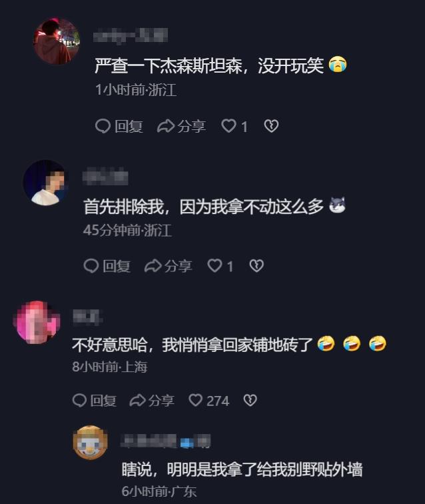The height and width of the screenshot is (504, 425).
Task: Dislike the 杰森斯坦森 comment with broken heart
Action: (271, 126)
